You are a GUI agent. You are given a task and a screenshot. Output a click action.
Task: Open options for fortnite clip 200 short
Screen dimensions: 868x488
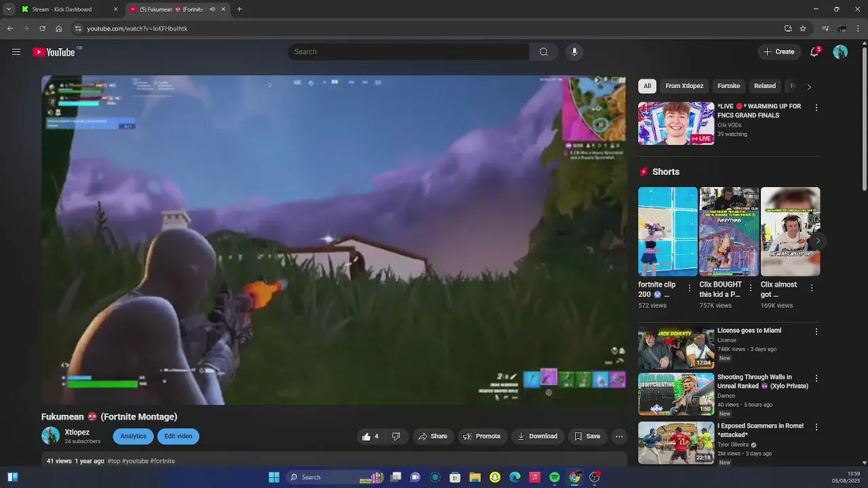[690, 288]
